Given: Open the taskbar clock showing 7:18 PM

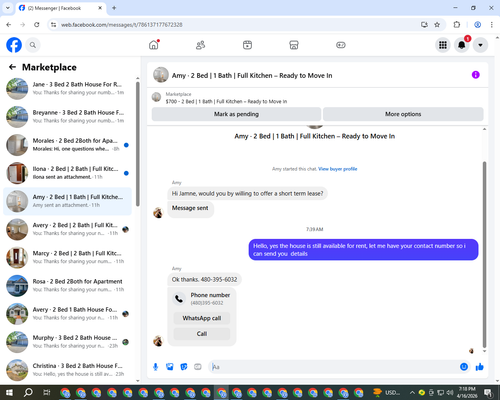Looking at the screenshot, I should pos(467,393).
